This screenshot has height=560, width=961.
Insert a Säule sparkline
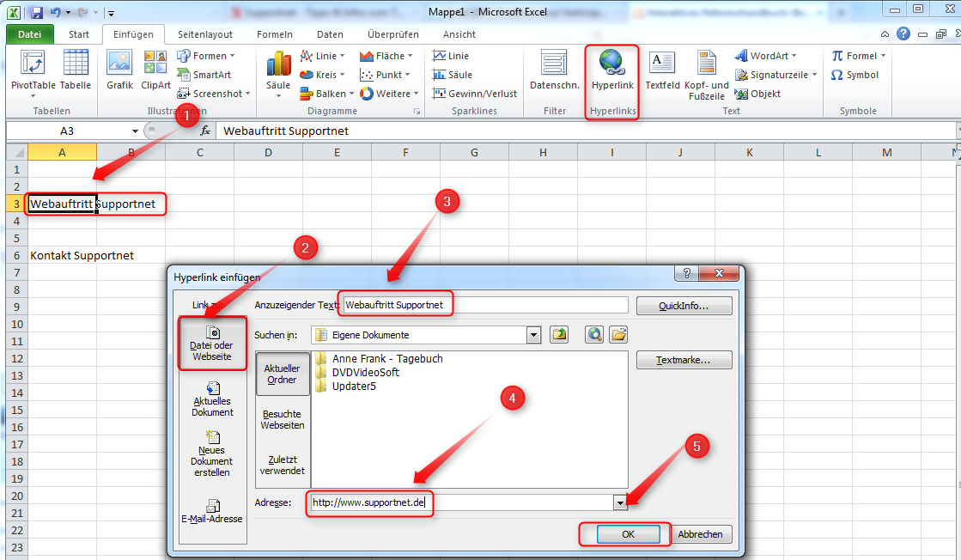tap(453, 75)
